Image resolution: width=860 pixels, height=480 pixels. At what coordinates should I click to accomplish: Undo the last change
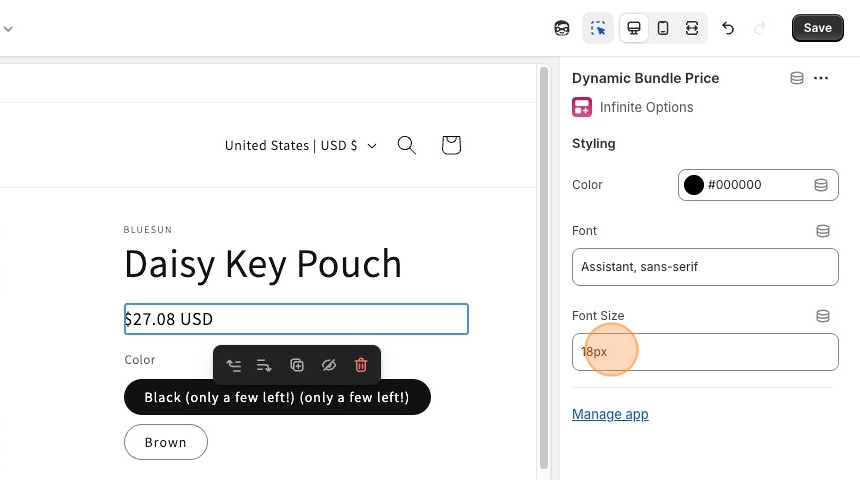tap(728, 28)
